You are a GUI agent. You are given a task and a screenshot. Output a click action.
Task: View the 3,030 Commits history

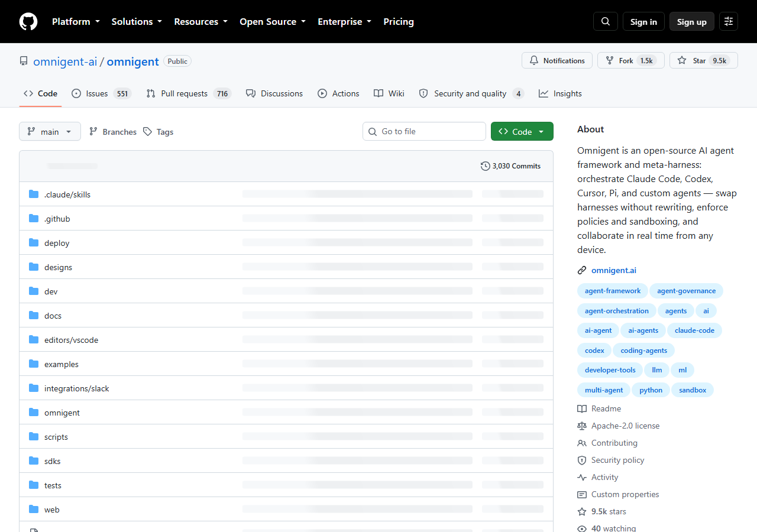click(511, 166)
